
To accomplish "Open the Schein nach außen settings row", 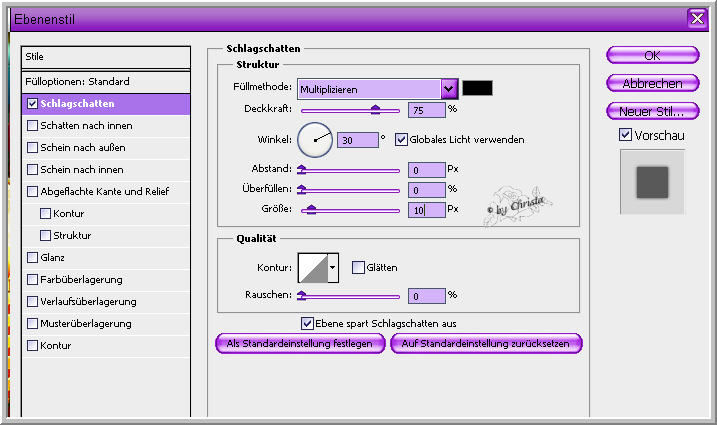I will click(106, 148).
